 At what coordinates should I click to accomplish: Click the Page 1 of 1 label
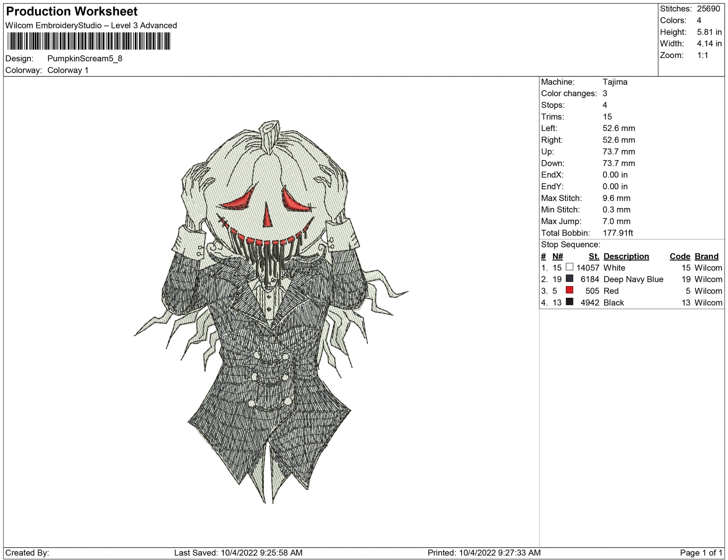[701, 553]
